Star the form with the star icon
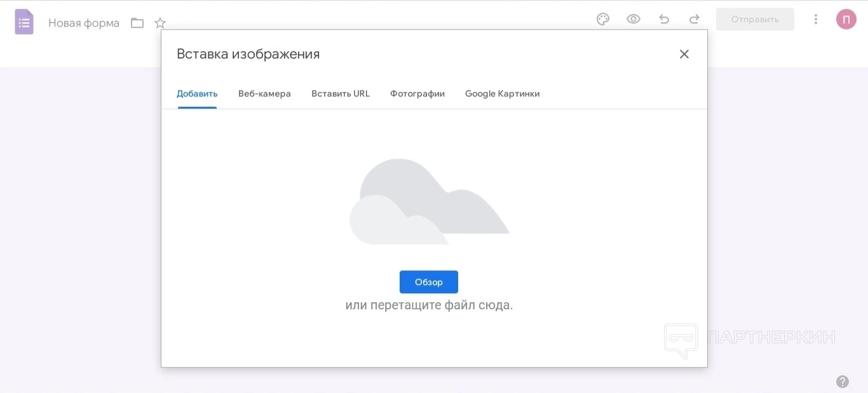868x393 pixels. coord(160,23)
